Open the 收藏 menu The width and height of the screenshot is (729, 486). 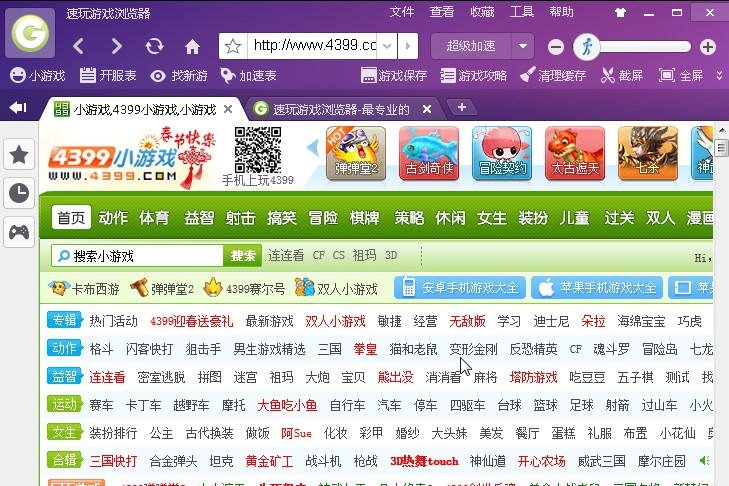[482, 12]
